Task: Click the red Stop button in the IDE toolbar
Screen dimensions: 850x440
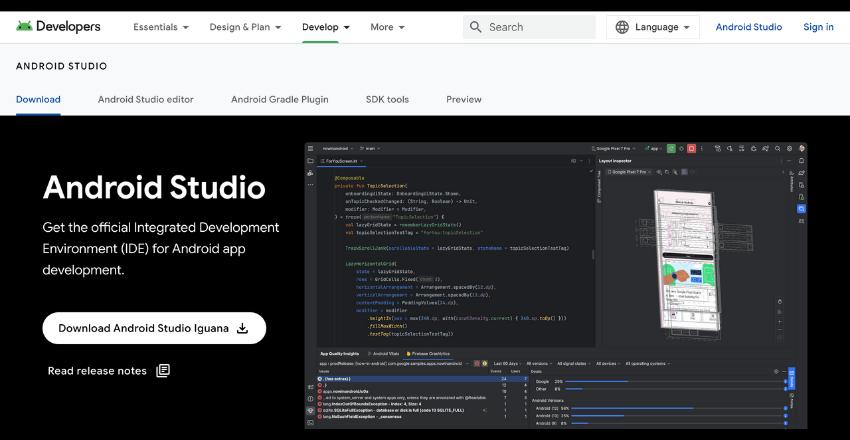Action: pyautogui.click(x=691, y=148)
